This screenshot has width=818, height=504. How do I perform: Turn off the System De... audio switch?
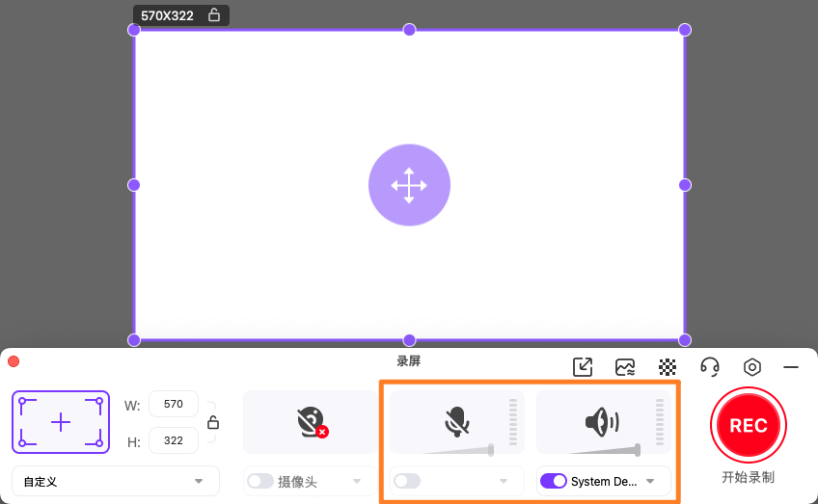click(x=554, y=481)
